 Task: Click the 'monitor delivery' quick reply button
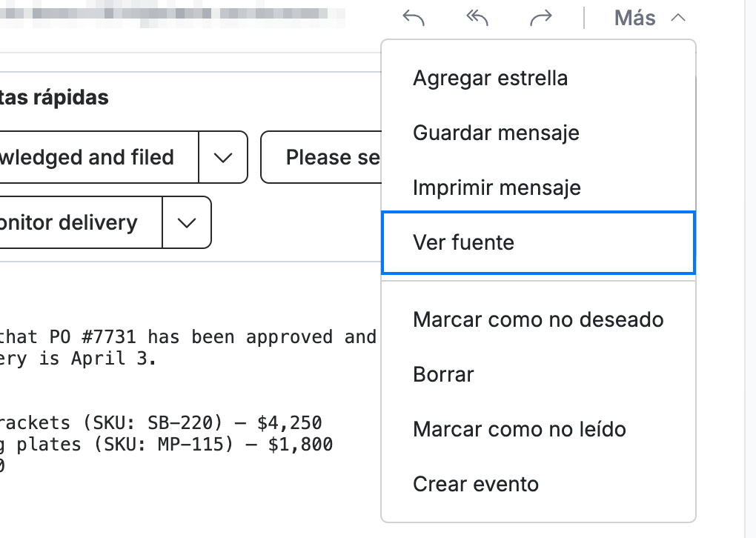(x=81, y=222)
